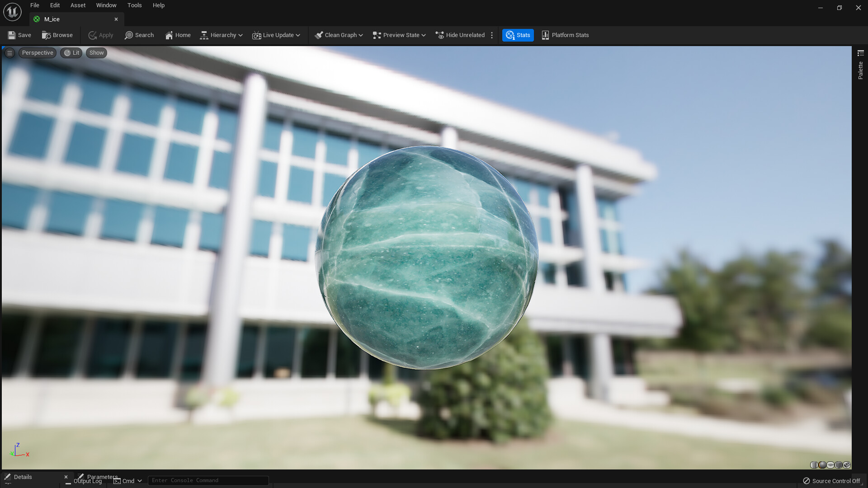Toggle the Lit viewport shading mode
The image size is (868, 488).
(71, 52)
